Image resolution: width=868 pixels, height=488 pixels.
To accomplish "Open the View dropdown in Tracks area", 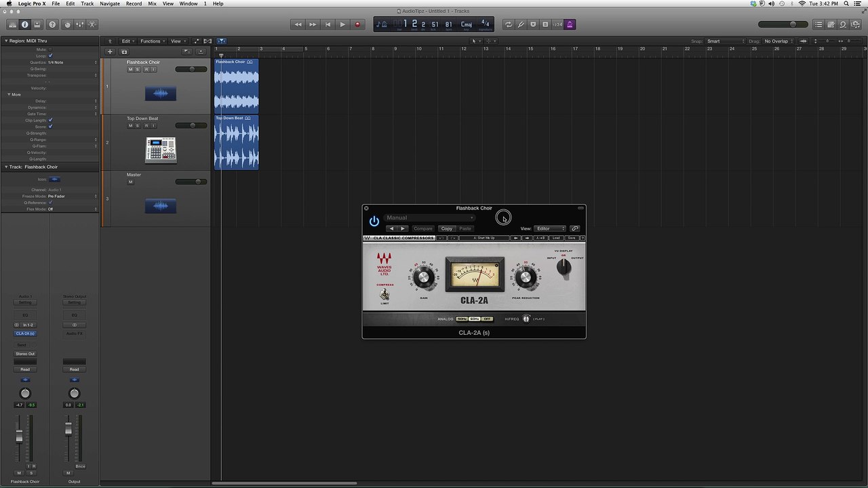I will [177, 41].
